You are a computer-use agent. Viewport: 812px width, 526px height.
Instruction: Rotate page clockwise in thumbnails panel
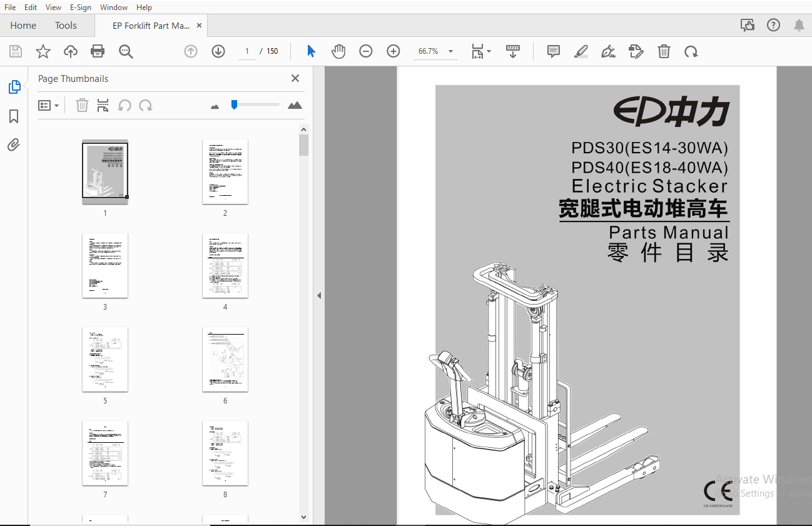click(146, 105)
